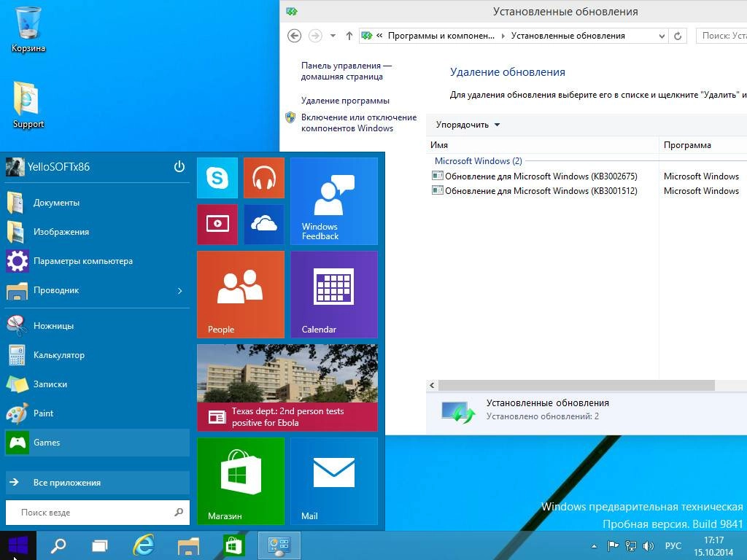Open Включение или отключение компонентов Windows
Viewport: 747px width, 560px height.
point(359,122)
